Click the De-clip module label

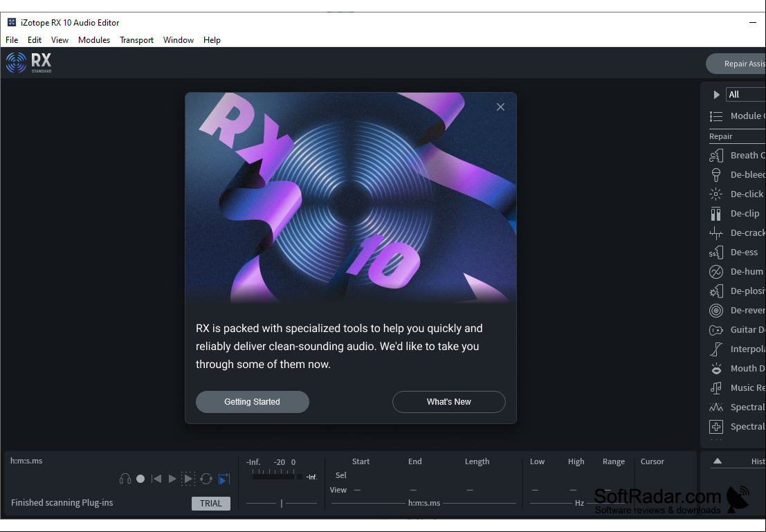[745, 214]
